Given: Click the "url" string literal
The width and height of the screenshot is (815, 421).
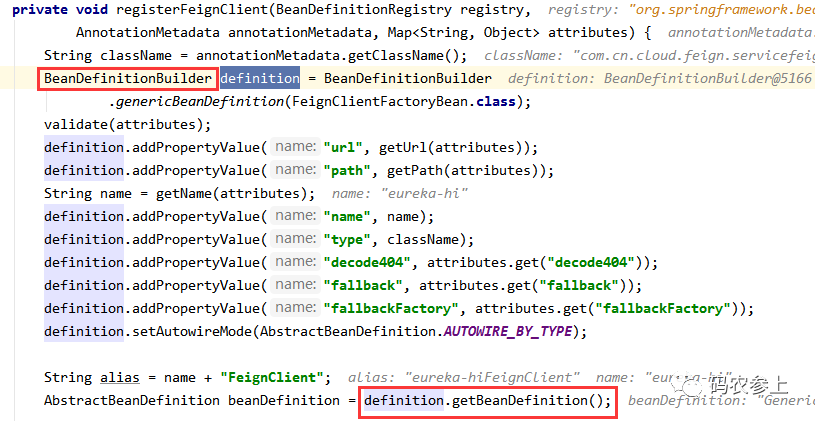Looking at the screenshot, I should 342,147.
